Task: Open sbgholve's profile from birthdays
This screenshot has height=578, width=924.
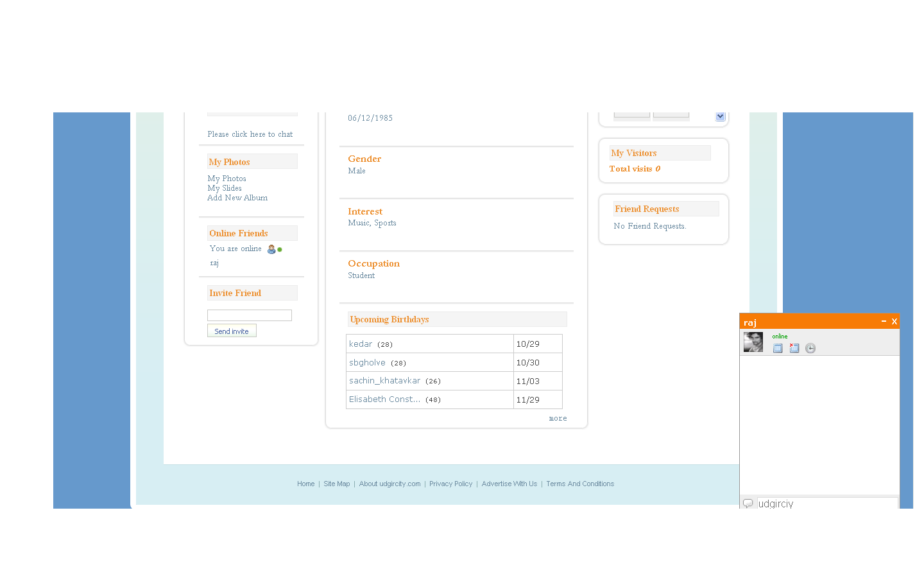Action: click(367, 363)
